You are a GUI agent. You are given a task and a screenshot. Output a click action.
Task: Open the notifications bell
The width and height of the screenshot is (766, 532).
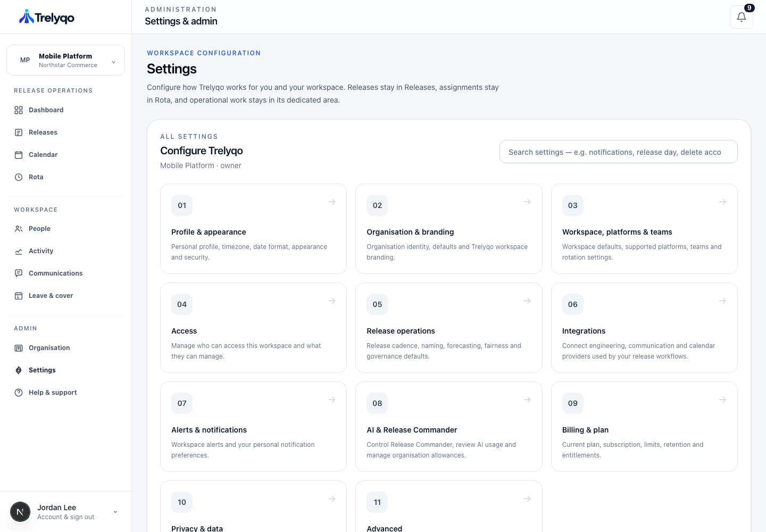coord(741,17)
